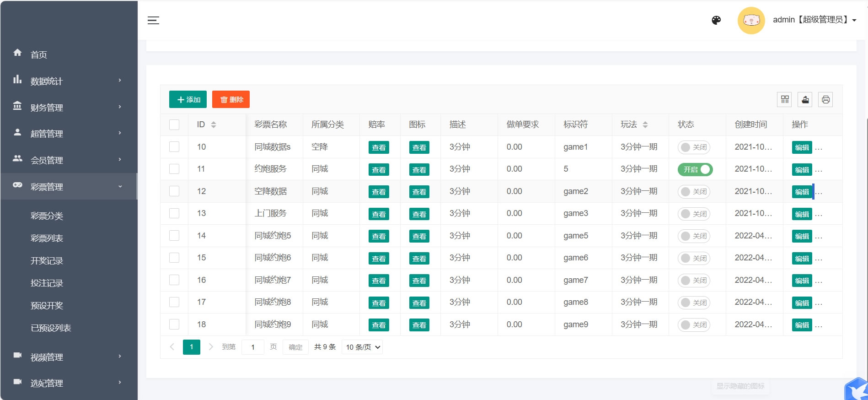Select checkbox for row ID 14

tap(174, 236)
